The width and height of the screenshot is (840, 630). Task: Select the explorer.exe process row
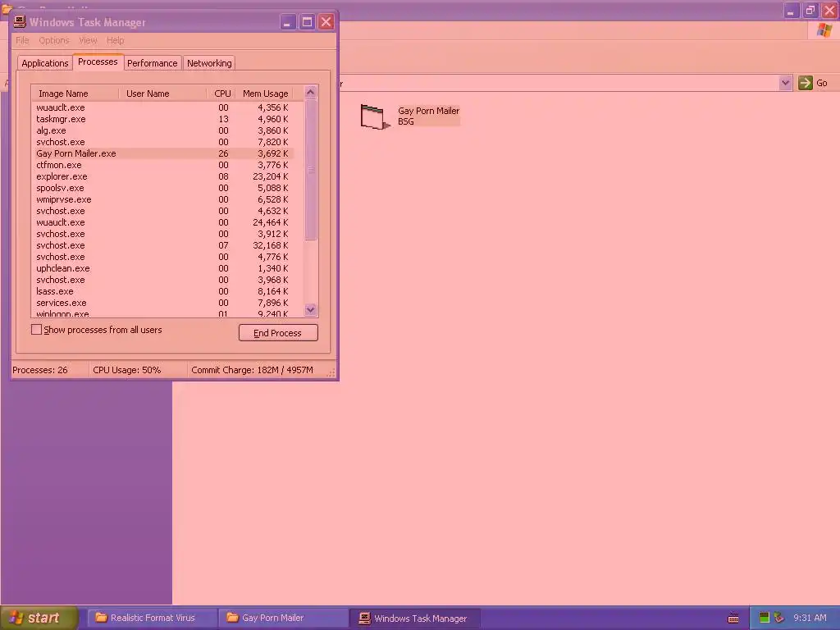(163, 176)
